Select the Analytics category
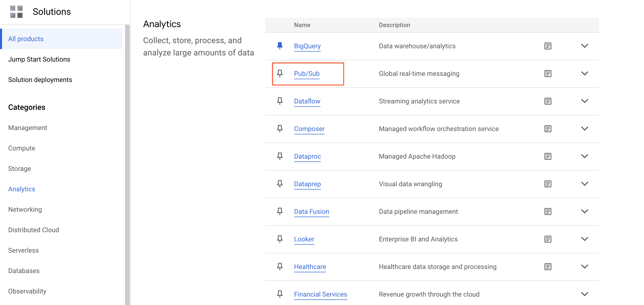The width and height of the screenshot is (644, 305). [x=22, y=189]
